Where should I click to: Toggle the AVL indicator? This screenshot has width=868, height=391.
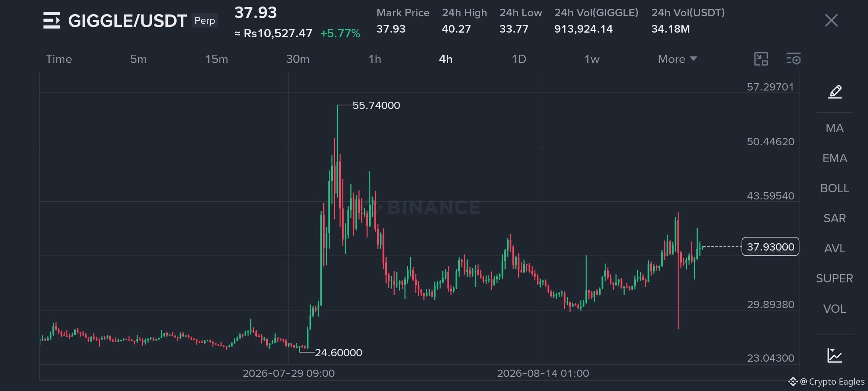click(835, 248)
